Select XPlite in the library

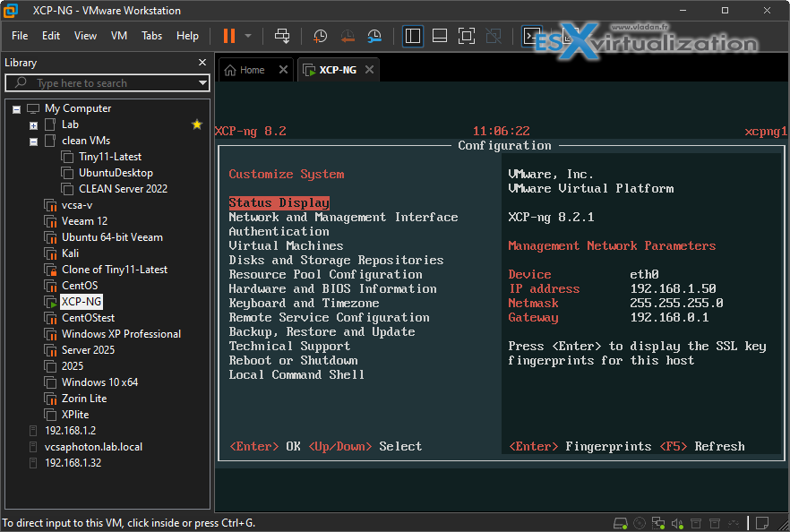coord(75,415)
